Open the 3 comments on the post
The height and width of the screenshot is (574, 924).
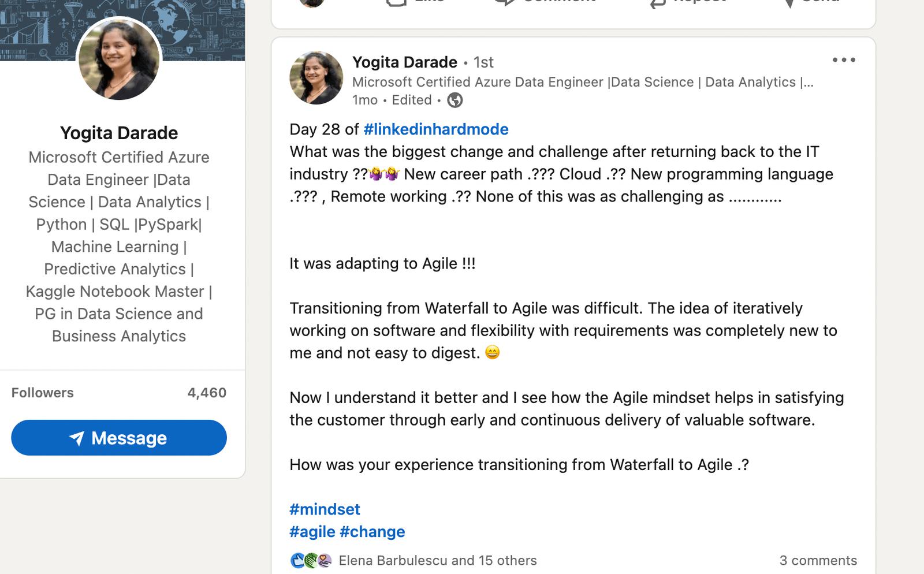[818, 560]
